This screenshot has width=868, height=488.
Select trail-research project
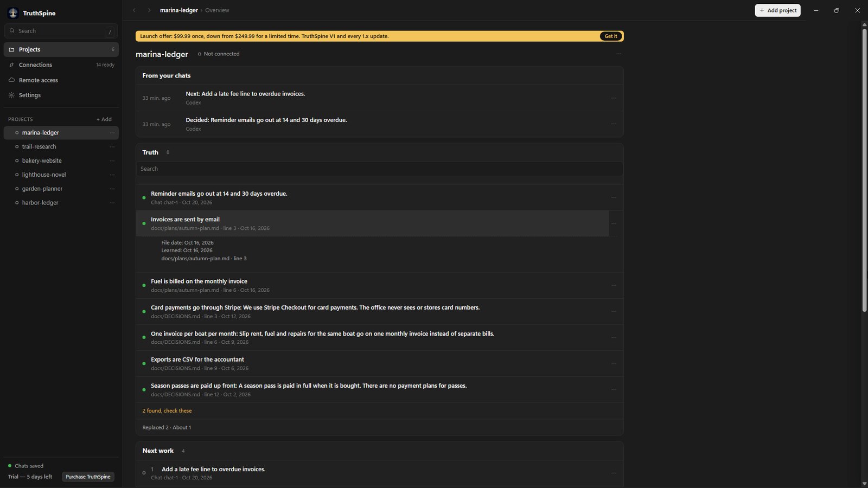tap(61, 146)
